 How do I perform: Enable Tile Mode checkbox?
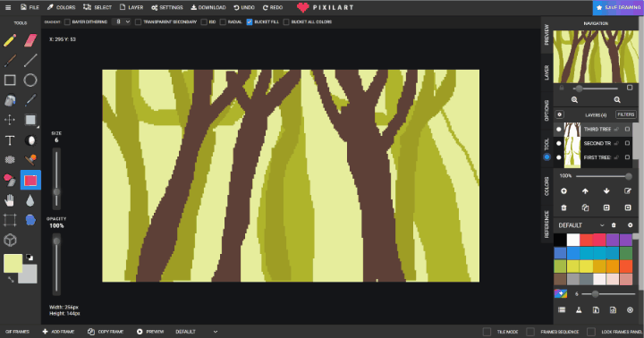point(487,332)
